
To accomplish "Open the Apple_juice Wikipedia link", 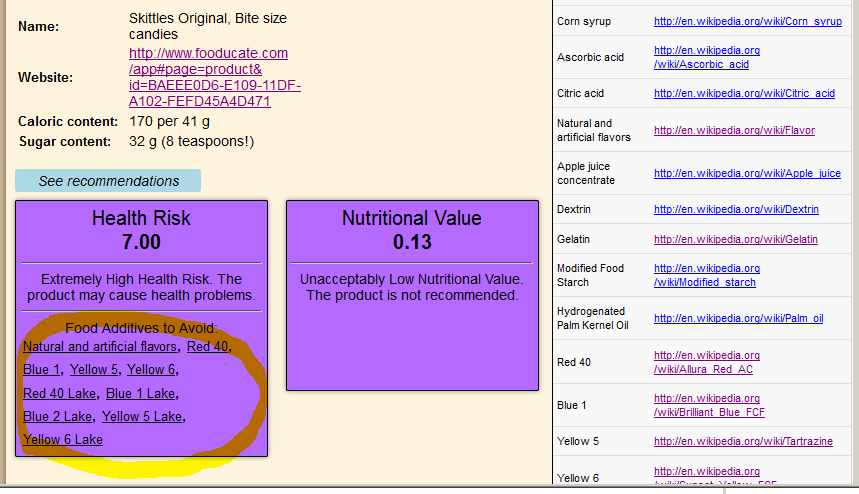I will coord(747,173).
